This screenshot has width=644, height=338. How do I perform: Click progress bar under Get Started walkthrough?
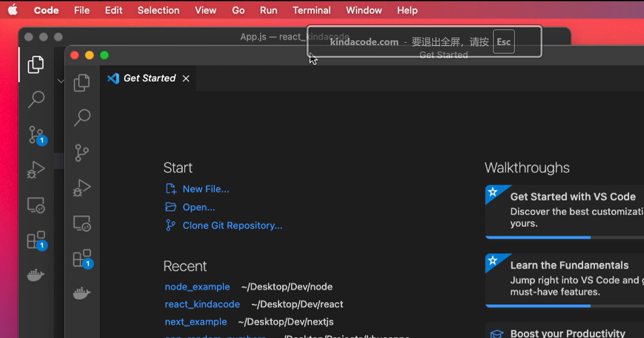point(565,238)
